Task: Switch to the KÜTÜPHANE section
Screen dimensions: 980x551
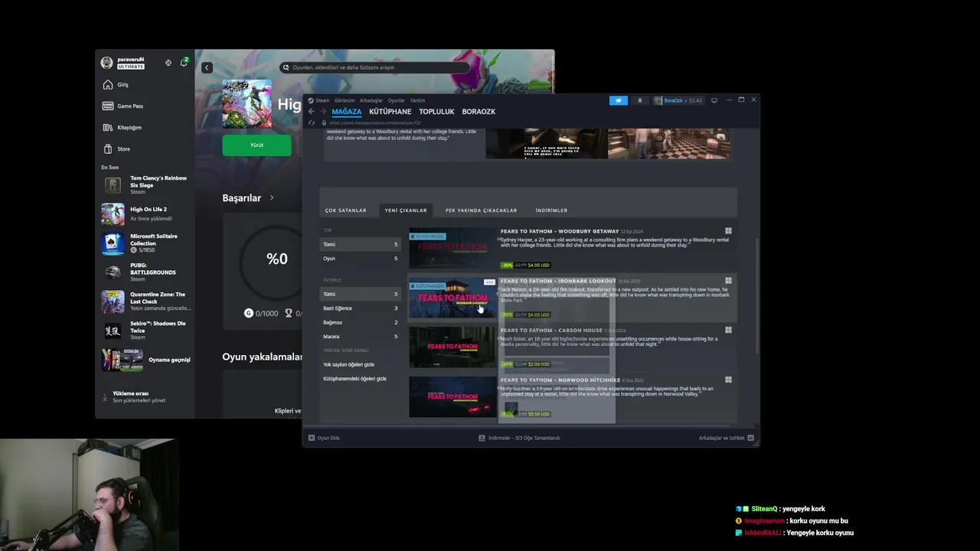Action: tap(390, 112)
